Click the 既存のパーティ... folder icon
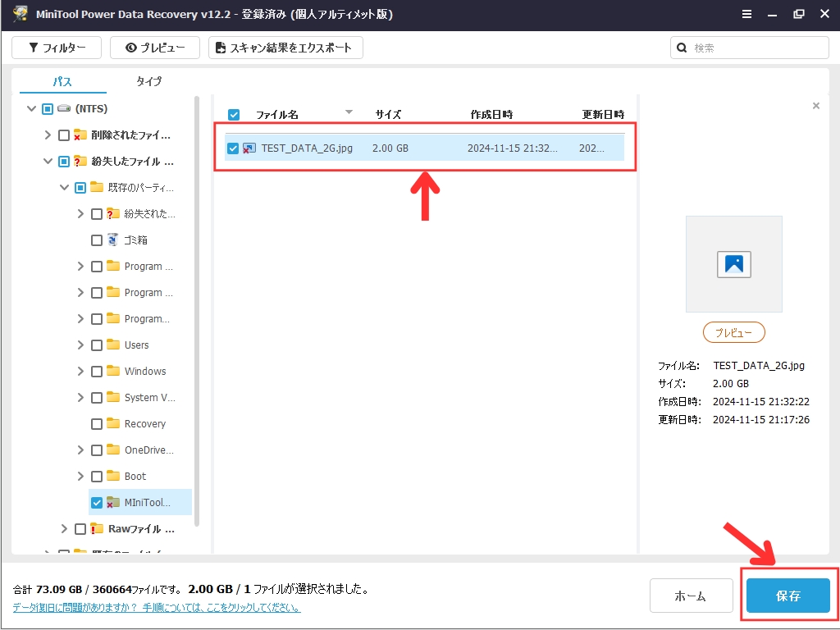840x630 pixels. point(97,187)
